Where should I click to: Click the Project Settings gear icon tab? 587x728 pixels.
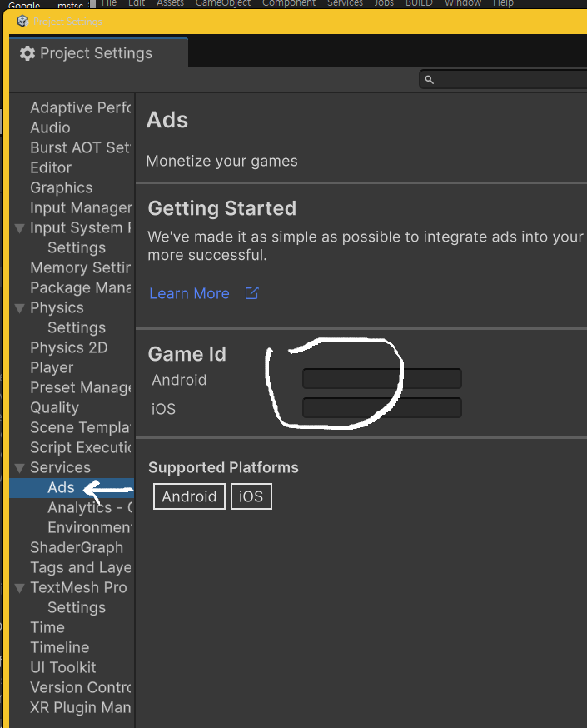pos(27,53)
